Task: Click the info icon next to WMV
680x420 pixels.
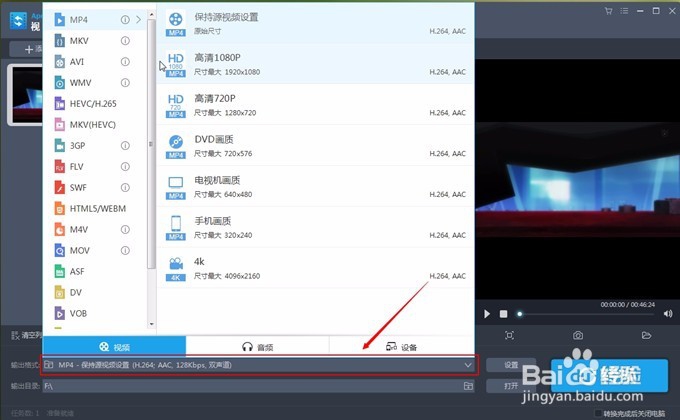Action: [x=125, y=82]
